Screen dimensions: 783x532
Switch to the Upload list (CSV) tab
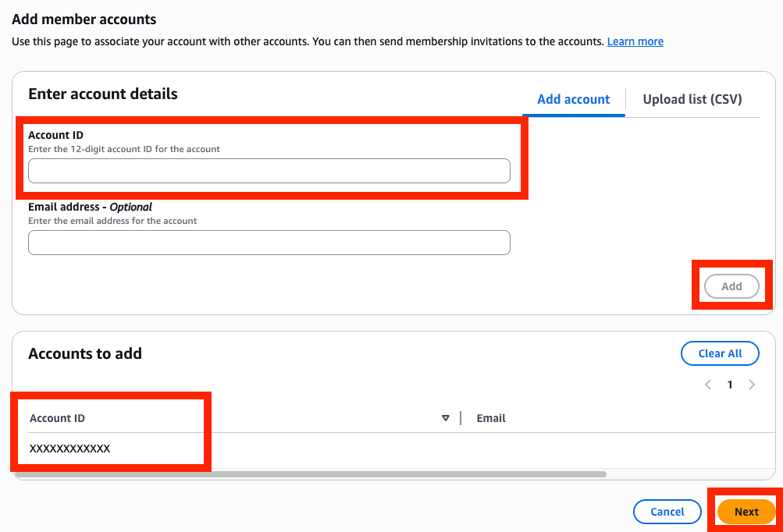692,99
